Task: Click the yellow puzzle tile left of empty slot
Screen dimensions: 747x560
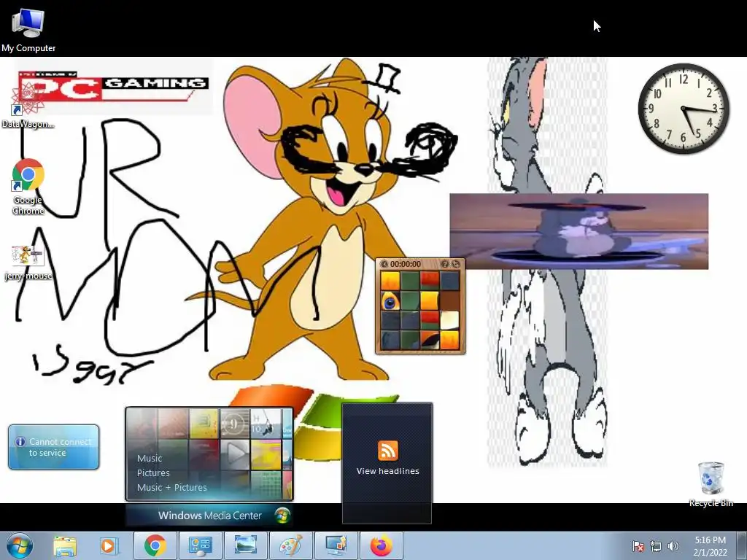Action: pos(430,301)
